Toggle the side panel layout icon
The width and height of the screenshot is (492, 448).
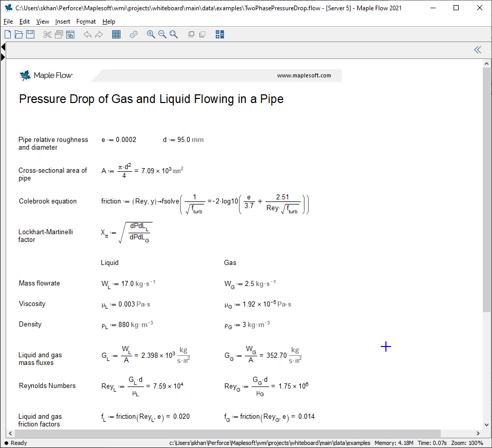click(220, 34)
